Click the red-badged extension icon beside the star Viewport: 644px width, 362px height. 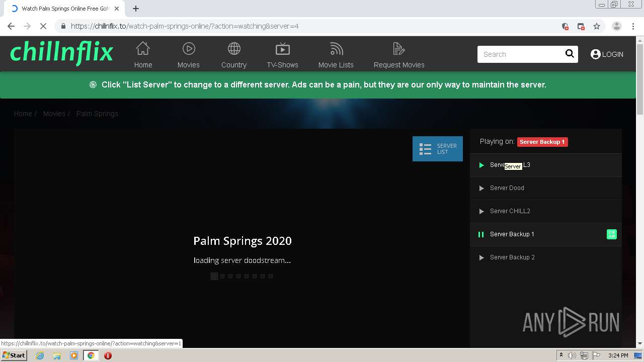tap(581, 26)
